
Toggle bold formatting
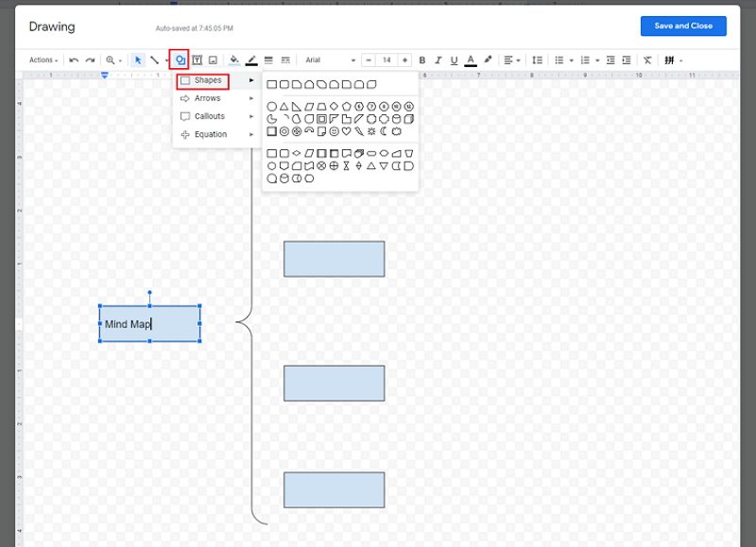point(421,60)
